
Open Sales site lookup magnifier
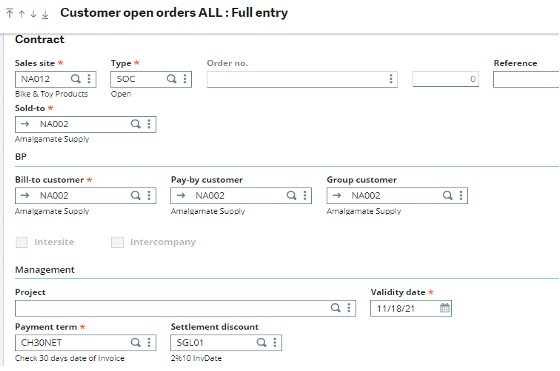click(75, 79)
